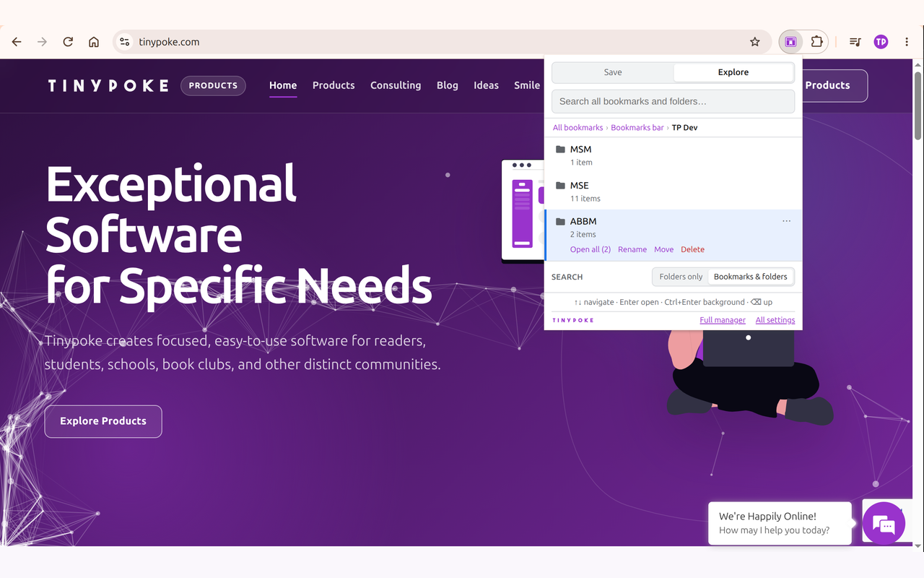Select Bookmarks & folders search mode
The height and width of the screenshot is (578, 924).
point(751,277)
